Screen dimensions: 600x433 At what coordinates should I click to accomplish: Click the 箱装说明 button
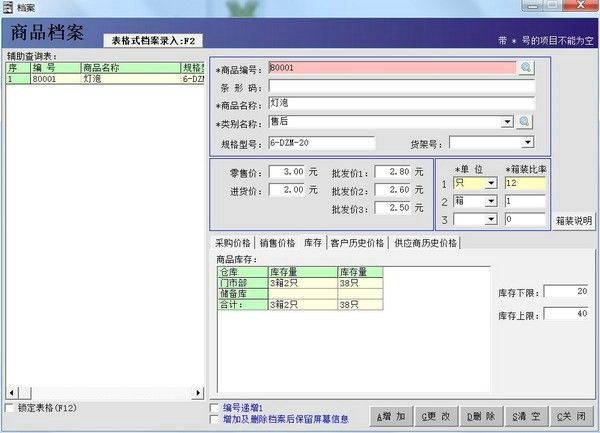tap(573, 220)
